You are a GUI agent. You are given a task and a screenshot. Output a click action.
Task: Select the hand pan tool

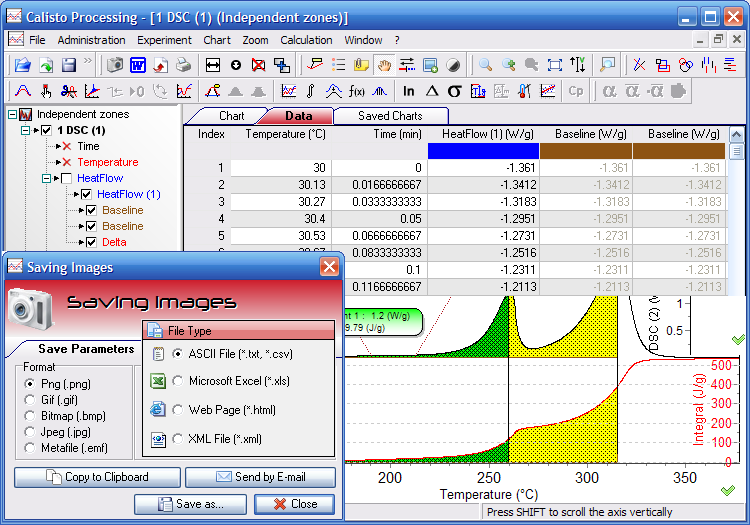[384, 65]
